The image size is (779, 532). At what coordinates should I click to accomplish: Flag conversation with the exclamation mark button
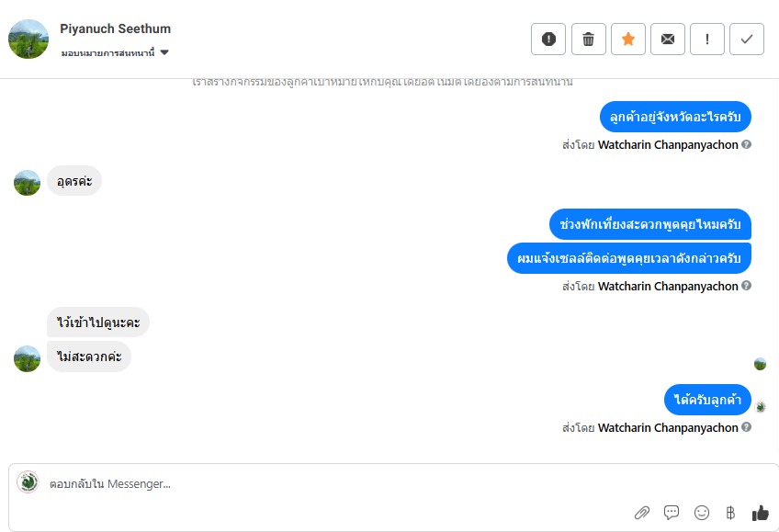tap(707, 39)
